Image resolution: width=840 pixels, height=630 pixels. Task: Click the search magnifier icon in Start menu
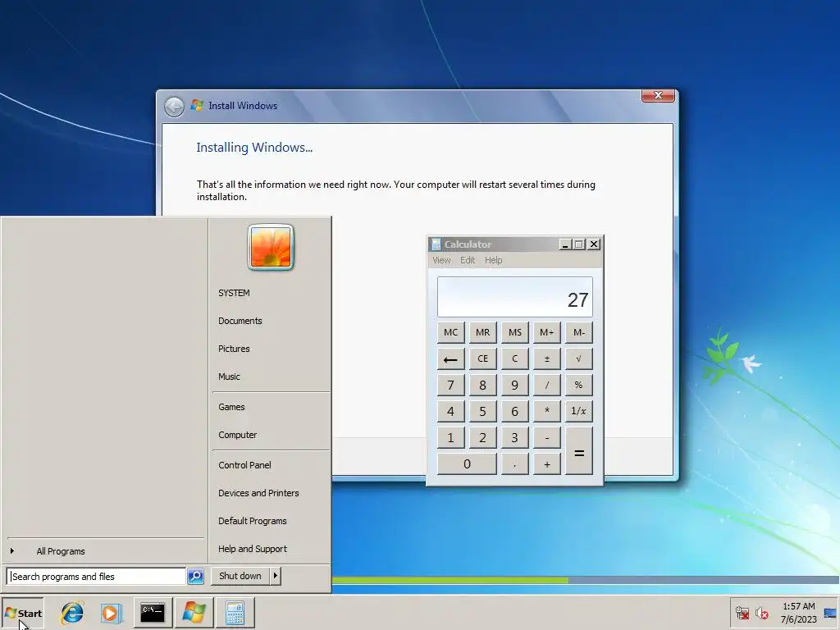[x=195, y=577]
